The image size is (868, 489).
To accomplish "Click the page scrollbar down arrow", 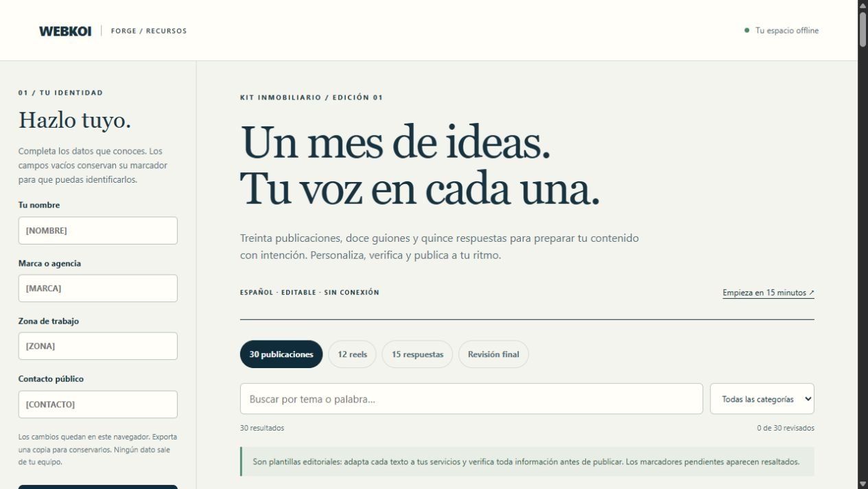I will pos(863,484).
